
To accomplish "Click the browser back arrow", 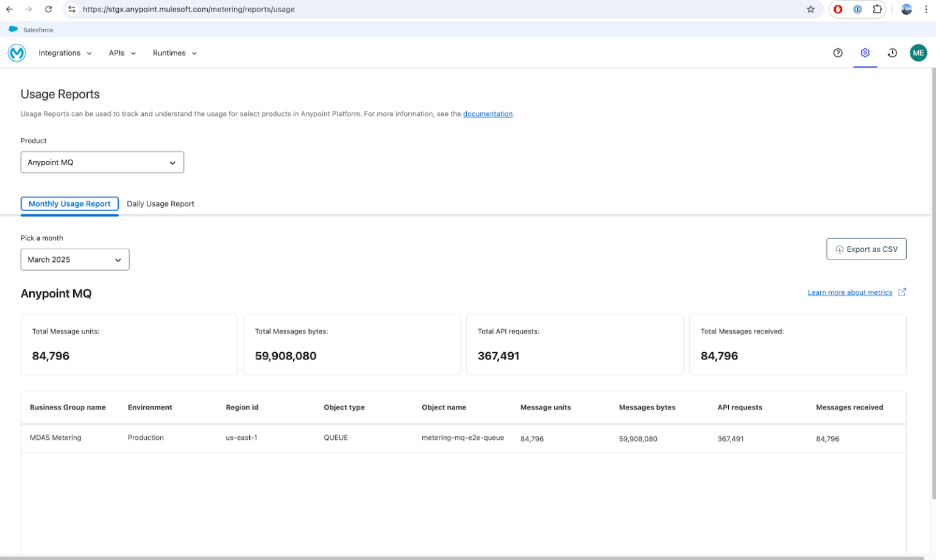I will (x=11, y=9).
